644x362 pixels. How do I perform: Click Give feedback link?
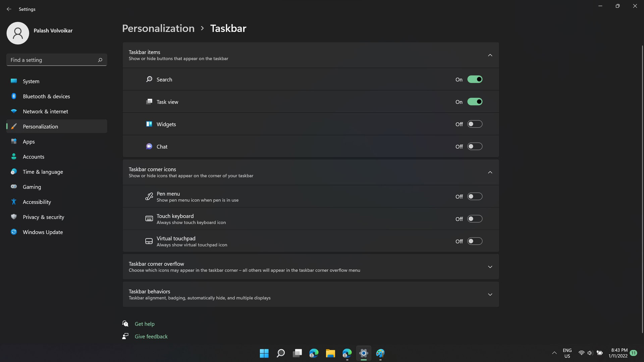[x=151, y=337]
